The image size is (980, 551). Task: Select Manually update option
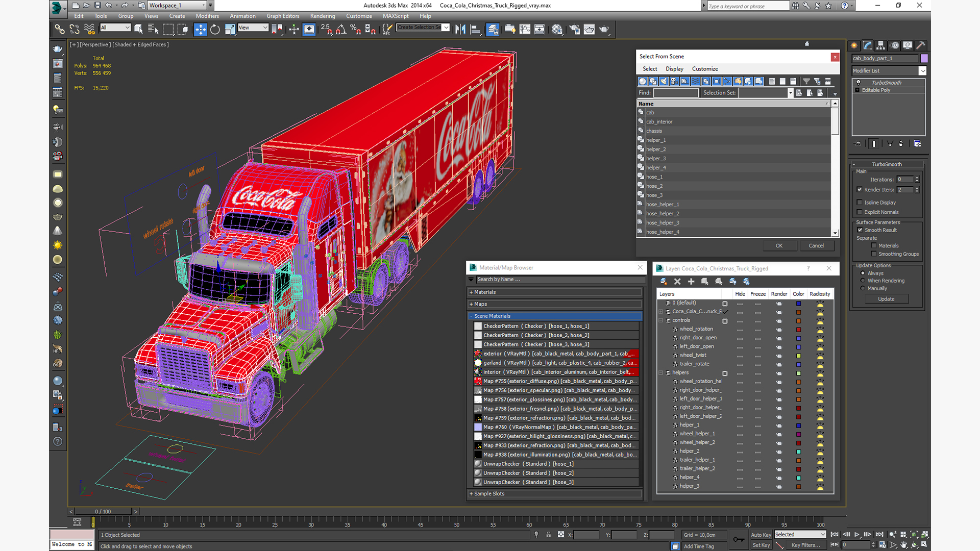tap(863, 288)
